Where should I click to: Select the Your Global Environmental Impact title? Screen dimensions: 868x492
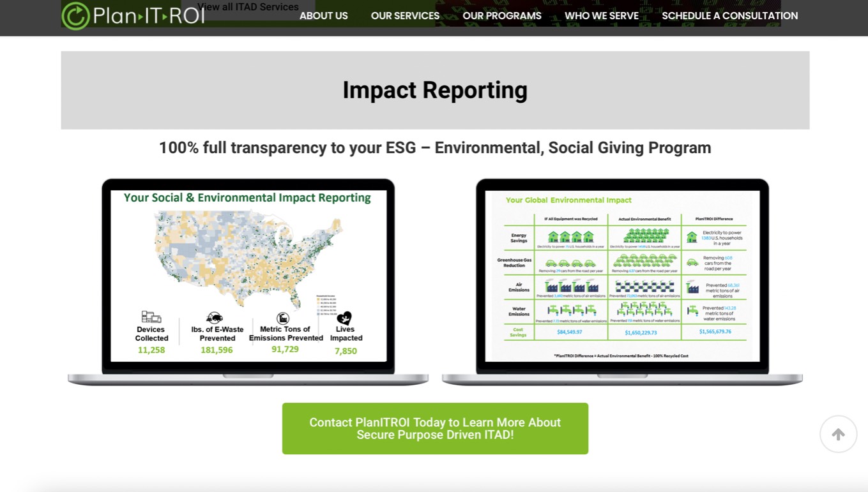point(568,200)
